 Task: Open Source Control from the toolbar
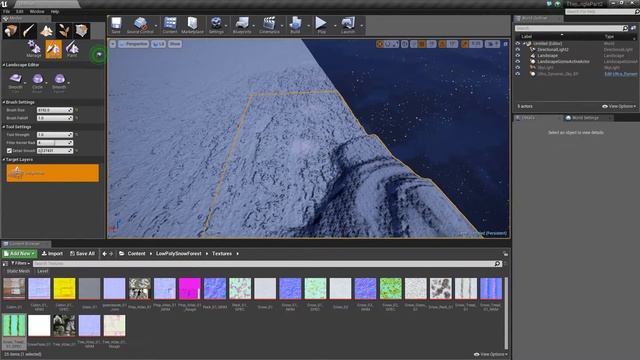[140, 25]
